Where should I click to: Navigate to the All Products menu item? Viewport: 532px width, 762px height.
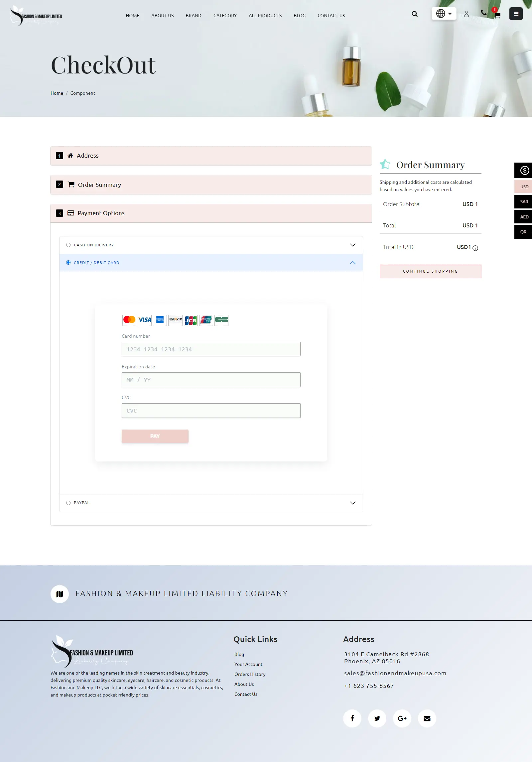click(x=265, y=16)
